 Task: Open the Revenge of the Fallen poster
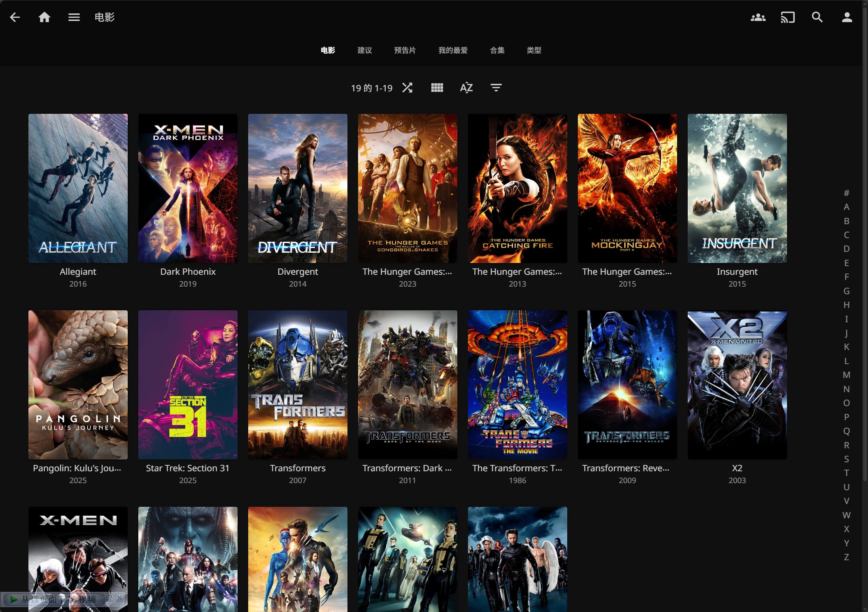click(x=627, y=385)
